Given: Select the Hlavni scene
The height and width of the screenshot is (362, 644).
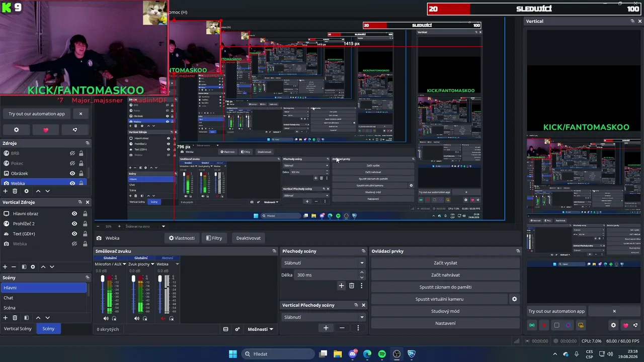Looking at the screenshot, I should point(44,288).
